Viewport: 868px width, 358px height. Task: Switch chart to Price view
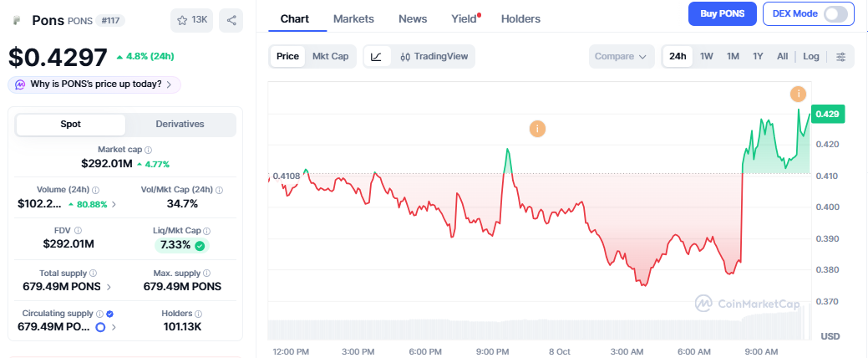click(x=287, y=57)
